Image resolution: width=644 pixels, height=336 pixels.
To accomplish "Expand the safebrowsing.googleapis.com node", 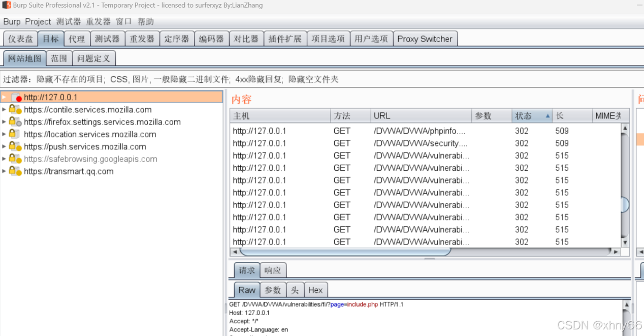I will 4,159.
